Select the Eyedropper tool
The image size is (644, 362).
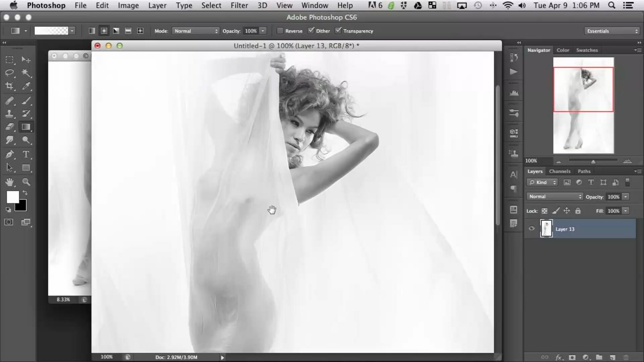click(x=26, y=86)
